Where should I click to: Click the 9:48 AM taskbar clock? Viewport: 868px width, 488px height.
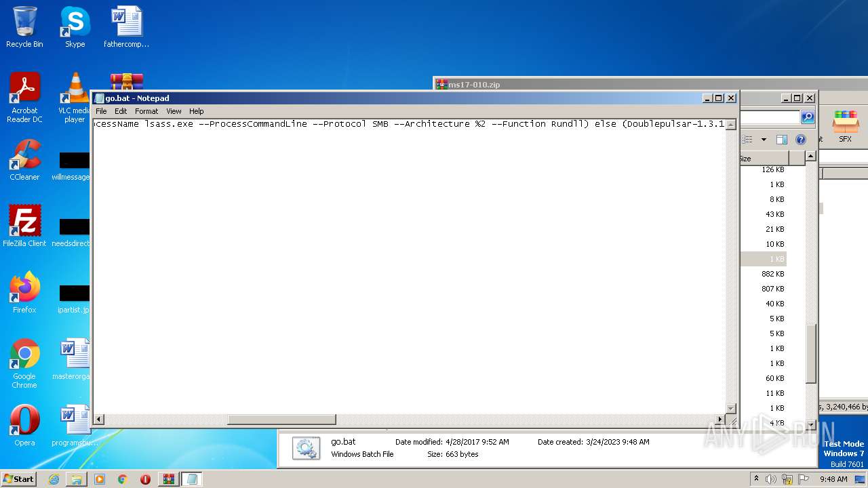point(833,479)
